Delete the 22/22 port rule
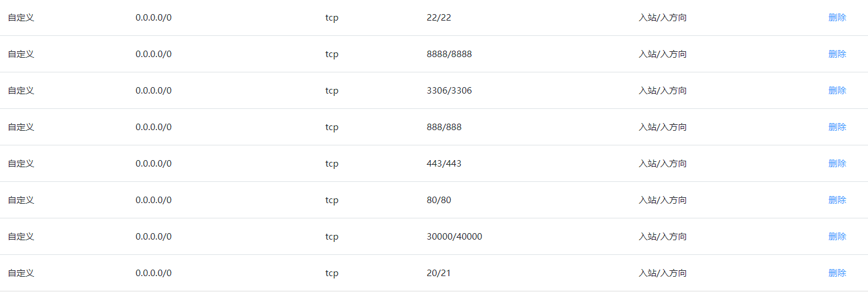The image size is (868, 292). tap(837, 18)
